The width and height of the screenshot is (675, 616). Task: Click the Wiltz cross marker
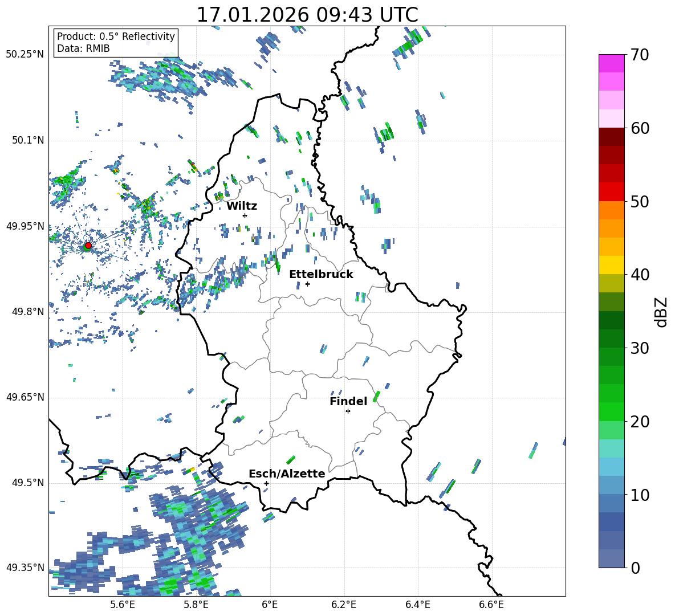click(x=245, y=215)
